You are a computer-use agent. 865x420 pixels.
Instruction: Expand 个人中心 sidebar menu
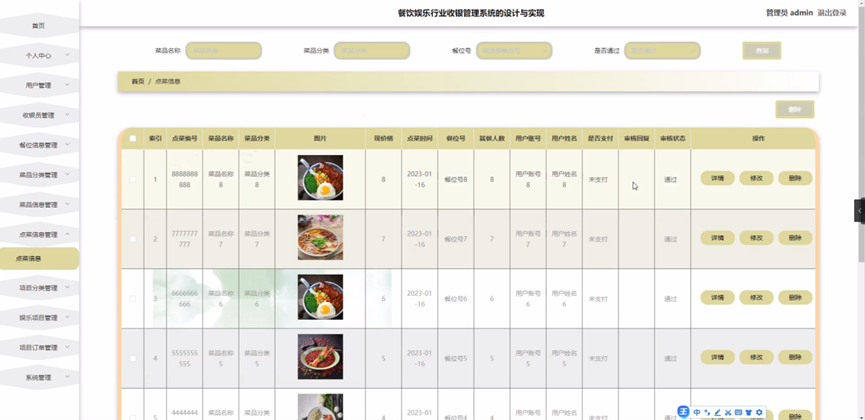(39, 55)
